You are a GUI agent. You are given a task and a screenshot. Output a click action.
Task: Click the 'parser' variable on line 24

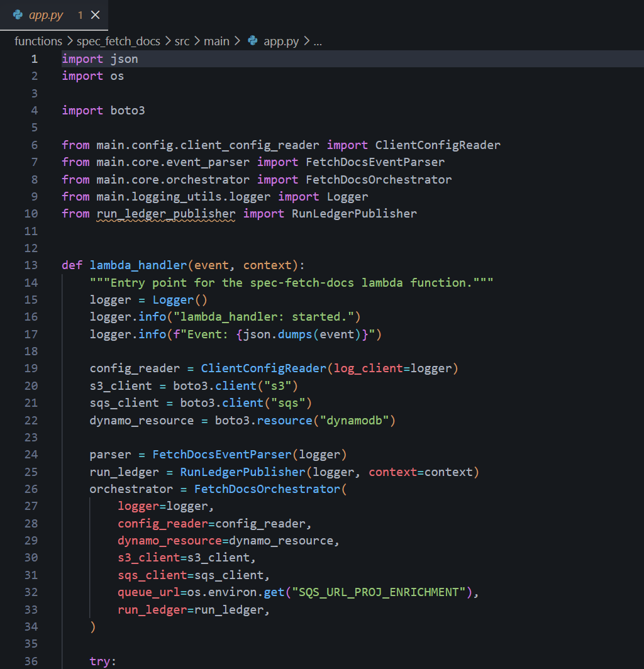111,455
